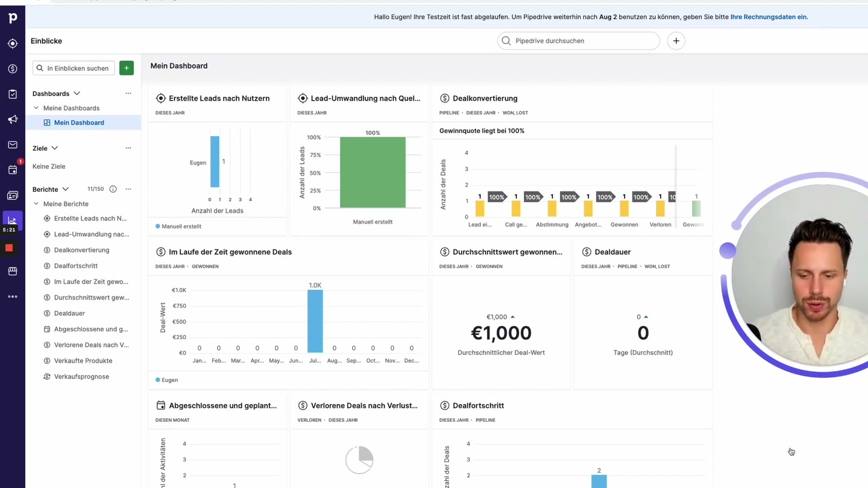Select the Deals icon in the left sidebar

13,69
